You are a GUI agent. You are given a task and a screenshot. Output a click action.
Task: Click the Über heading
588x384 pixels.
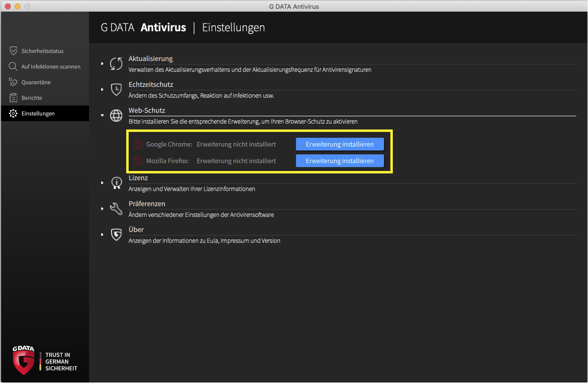[136, 230]
